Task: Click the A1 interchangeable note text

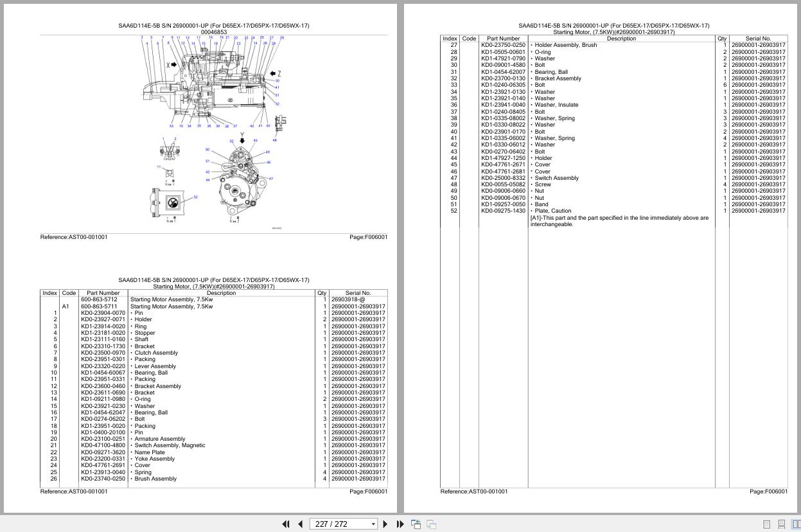Action: tap(619, 221)
